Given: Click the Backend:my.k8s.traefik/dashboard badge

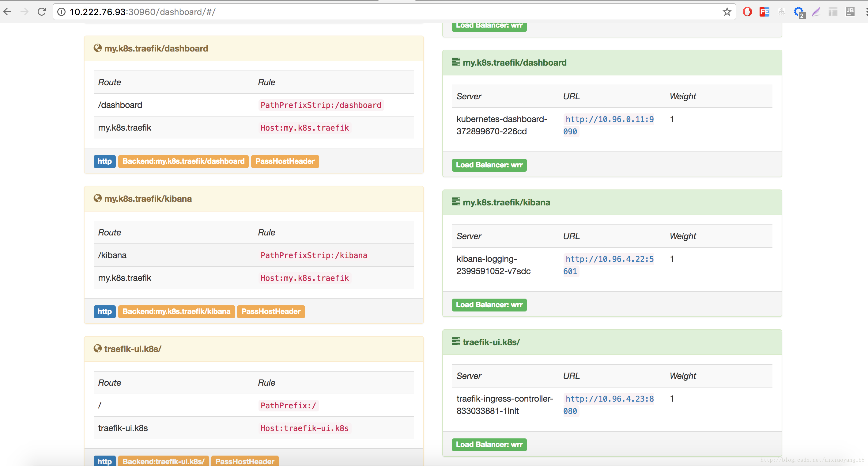Looking at the screenshot, I should (x=183, y=161).
